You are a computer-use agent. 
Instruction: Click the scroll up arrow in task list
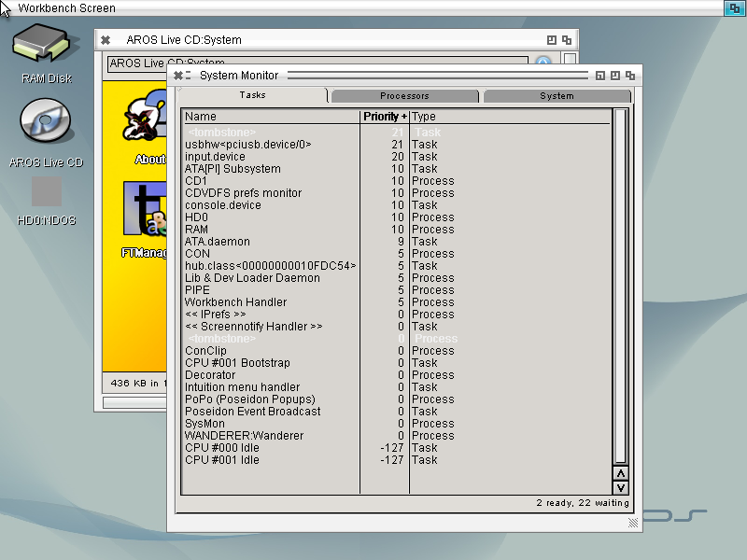click(x=620, y=473)
